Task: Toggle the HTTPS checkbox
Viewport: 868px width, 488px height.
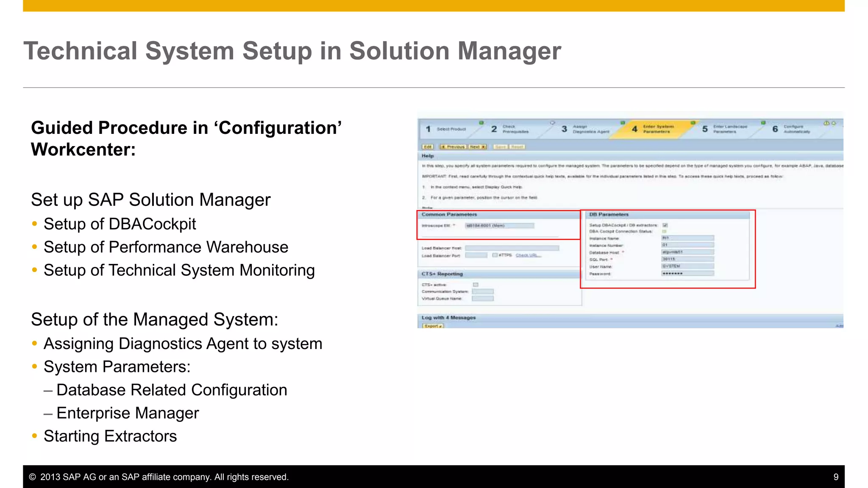Action: [495, 255]
